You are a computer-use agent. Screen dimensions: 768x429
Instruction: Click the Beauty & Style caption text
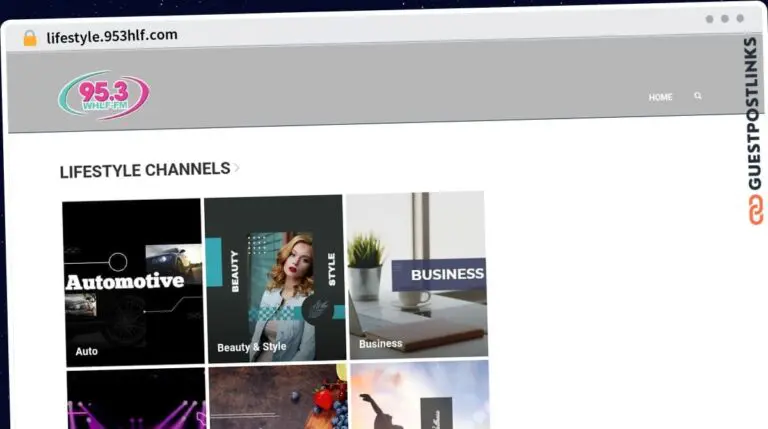252,347
